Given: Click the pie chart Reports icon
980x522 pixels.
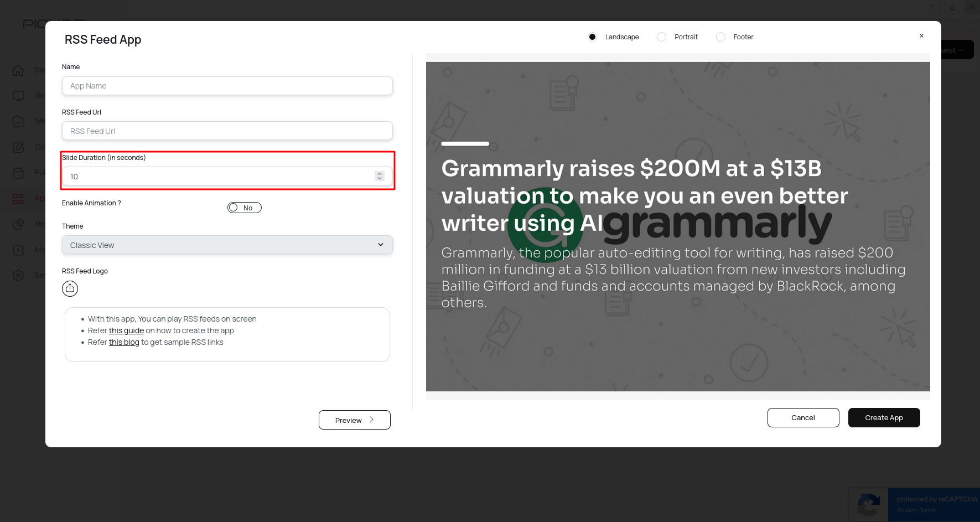Looking at the screenshot, I should point(18,224).
